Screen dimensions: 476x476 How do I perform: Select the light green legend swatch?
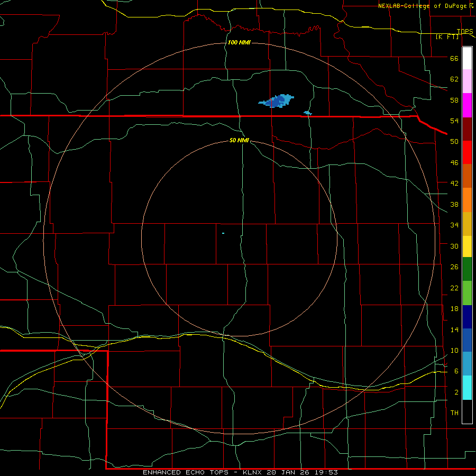[x=467, y=293]
